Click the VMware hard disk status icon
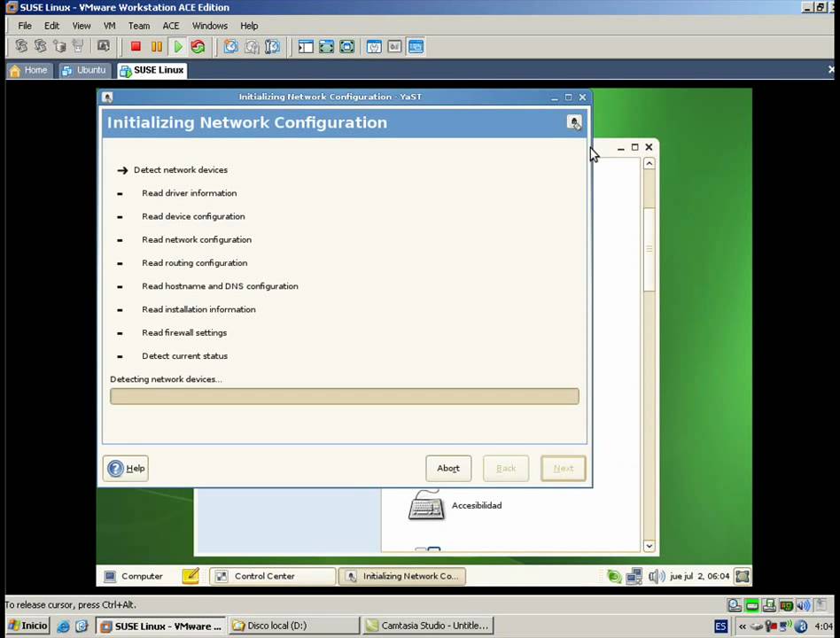This screenshot has width=840, height=638. coord(735,605)
